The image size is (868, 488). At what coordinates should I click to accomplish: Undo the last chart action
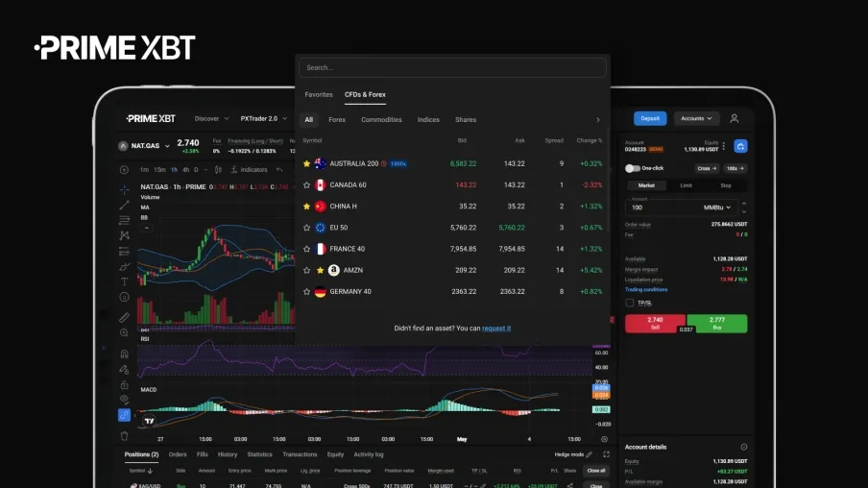pyautogui.click(x=279, y=170)
